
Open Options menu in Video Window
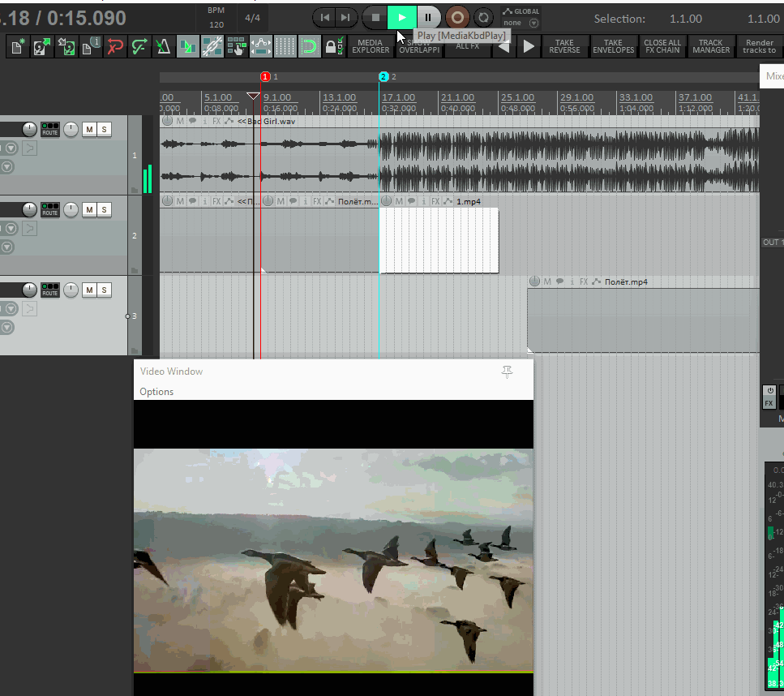[156, 392]
